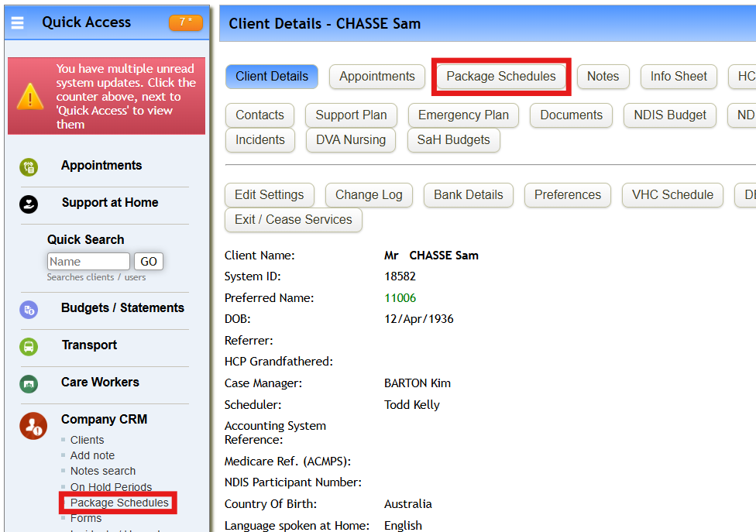This screenshot has width=756, height=532.
Task: Open the Notes search sidebar link
Action: click(x=102, y=471)
